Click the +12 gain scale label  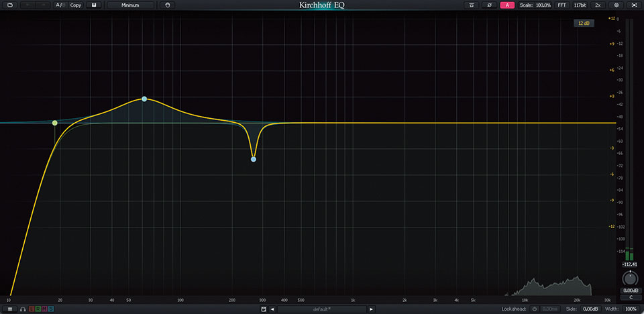point(612,19)
